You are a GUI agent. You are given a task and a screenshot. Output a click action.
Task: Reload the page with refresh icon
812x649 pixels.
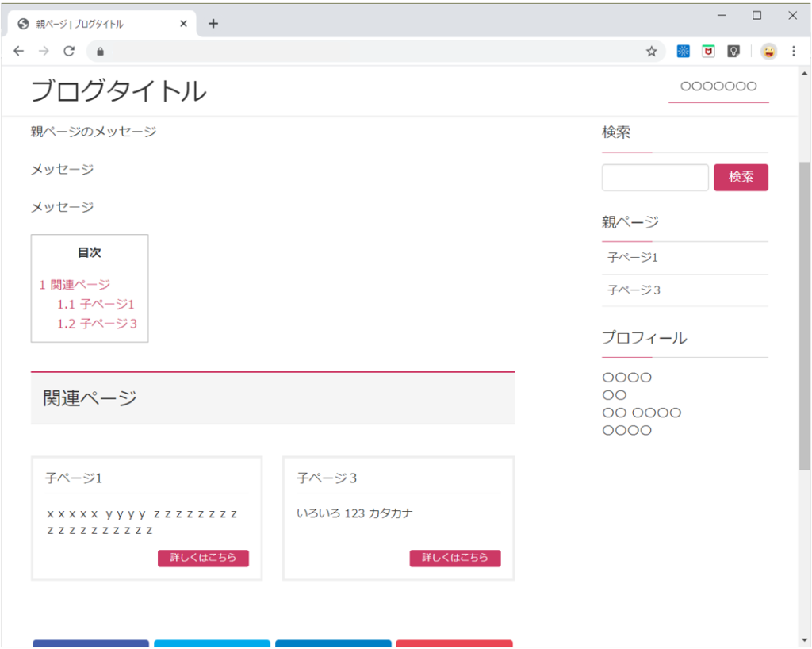tap(69, 52)
